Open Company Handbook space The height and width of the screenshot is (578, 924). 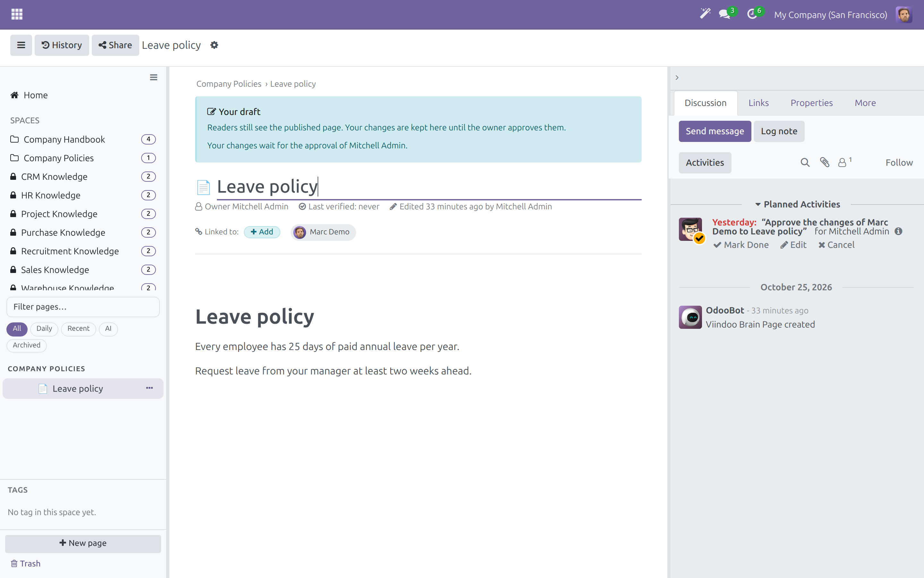click(x=83, y=139)
